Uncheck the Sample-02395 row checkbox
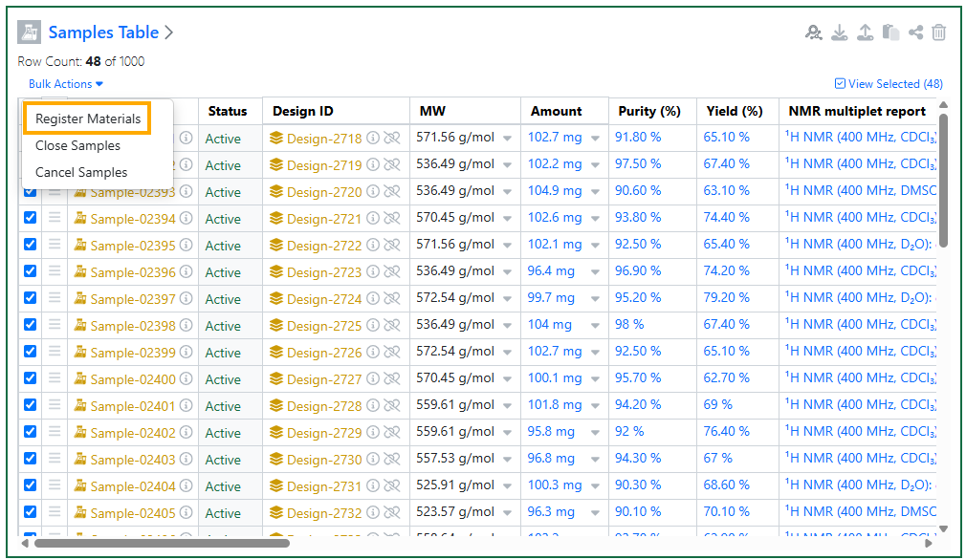 31,245
